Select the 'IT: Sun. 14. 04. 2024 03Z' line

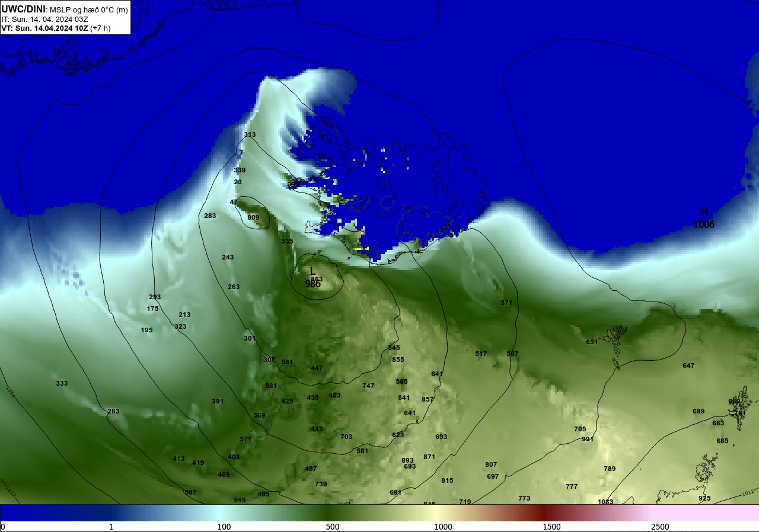click(44, 19)
